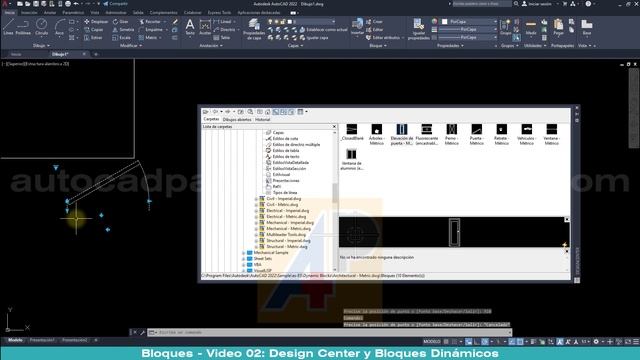The width and height of the screenshot is (640, 360).
Task: Click the Medir utility tool
Action: 531,27
